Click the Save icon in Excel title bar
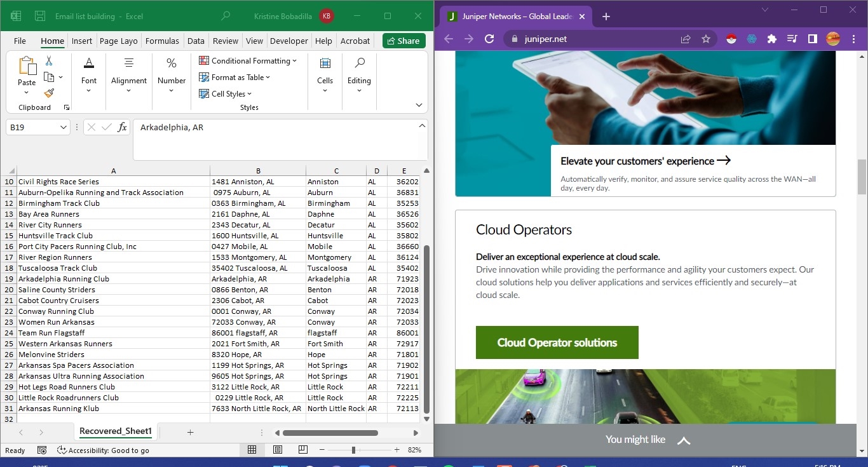The image size is (868, 467). (x=39, y=16)
